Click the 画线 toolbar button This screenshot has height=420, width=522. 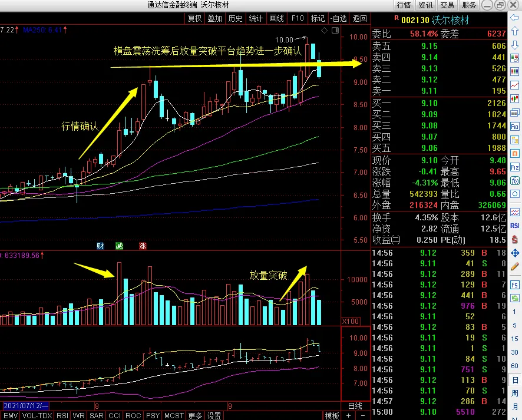click(x=277, y=18)
